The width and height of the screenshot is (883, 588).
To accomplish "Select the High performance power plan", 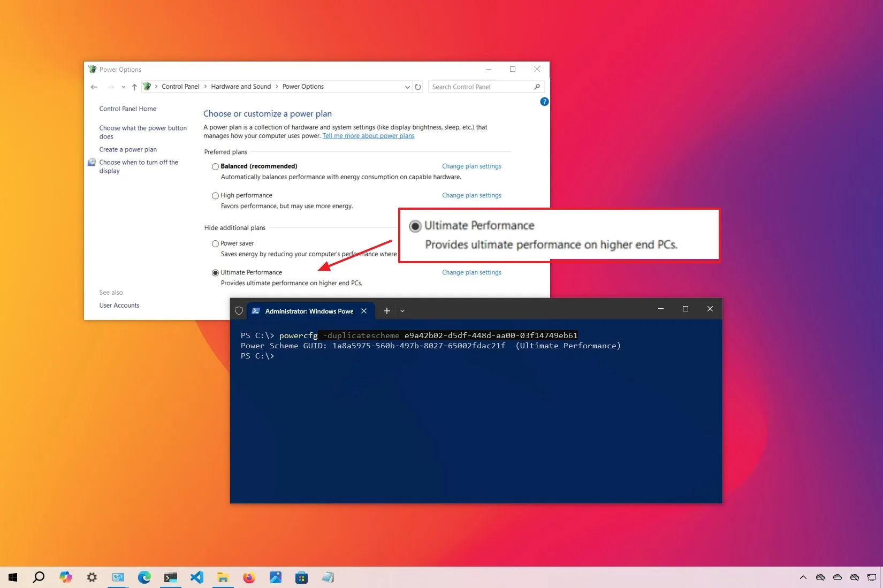I will (x=215, y=195).
